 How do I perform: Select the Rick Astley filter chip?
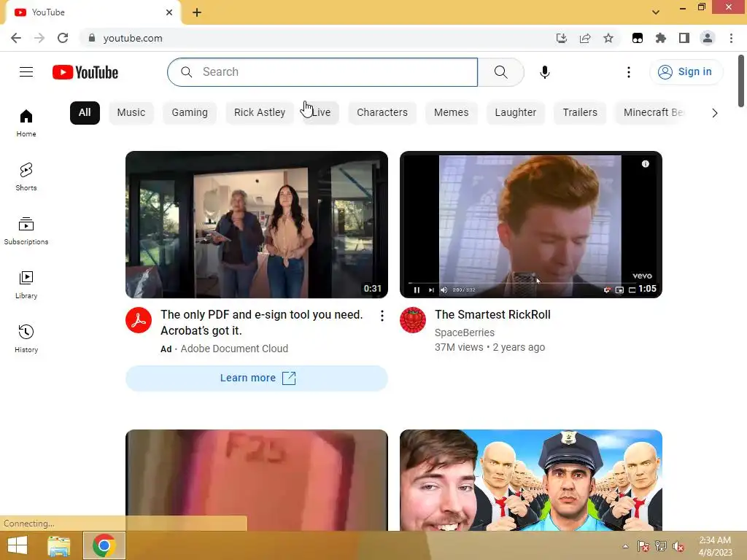click(260, 113)
